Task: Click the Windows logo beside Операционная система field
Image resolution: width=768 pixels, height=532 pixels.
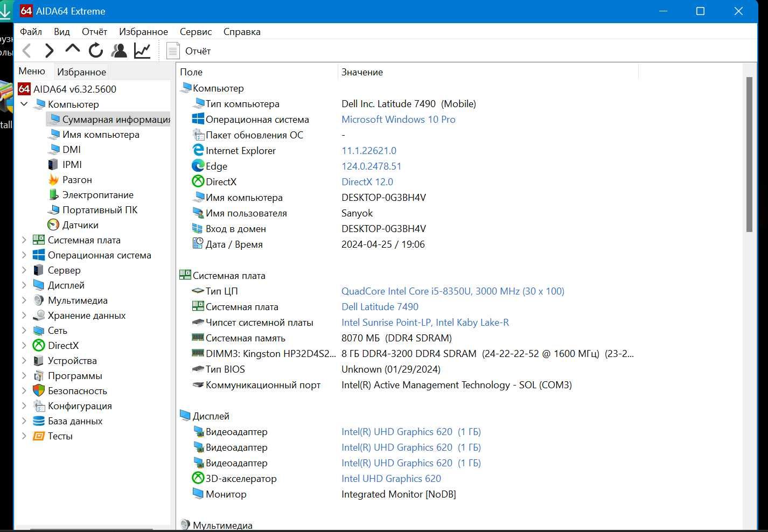Action: click(x=198, y=119)
